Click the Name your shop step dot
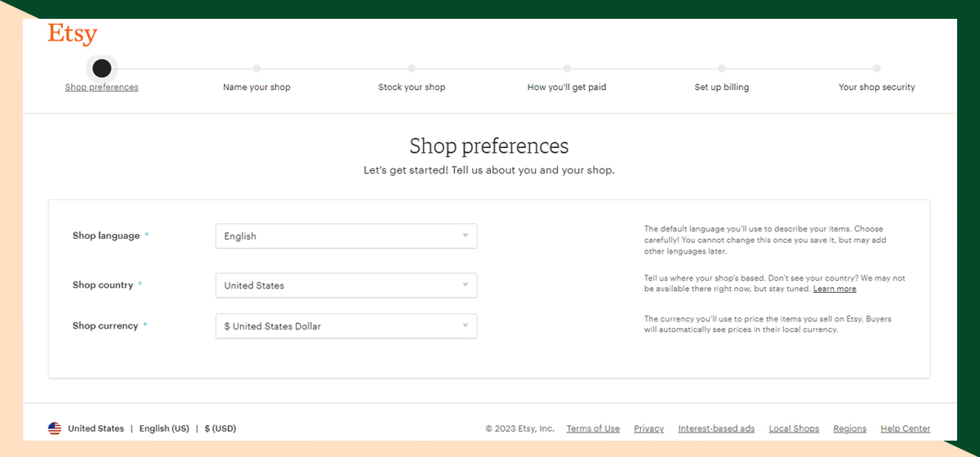This screenshot has height=457, width=980. [256, 69]
